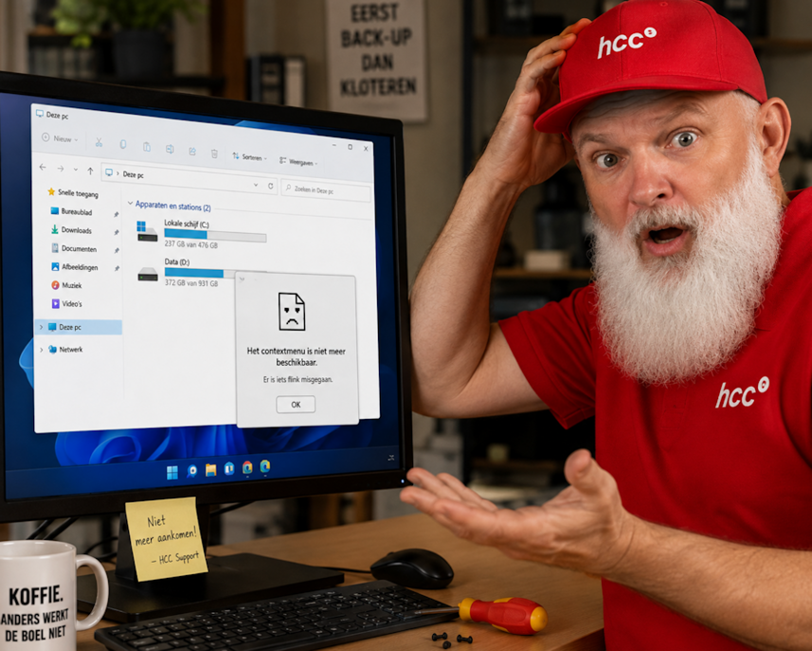Expand the Netwerk tree node

pos(42,350)
